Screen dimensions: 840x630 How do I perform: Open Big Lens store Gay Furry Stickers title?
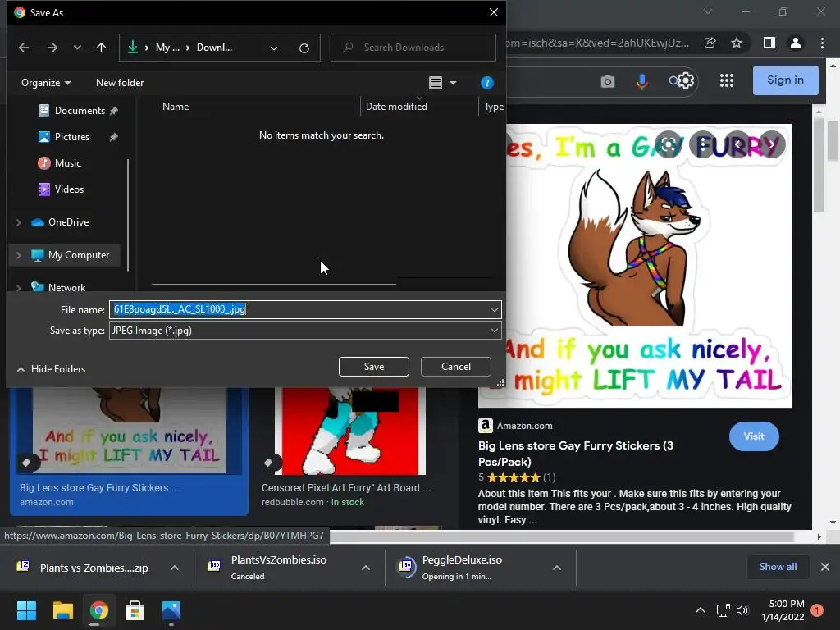[575, 454]
